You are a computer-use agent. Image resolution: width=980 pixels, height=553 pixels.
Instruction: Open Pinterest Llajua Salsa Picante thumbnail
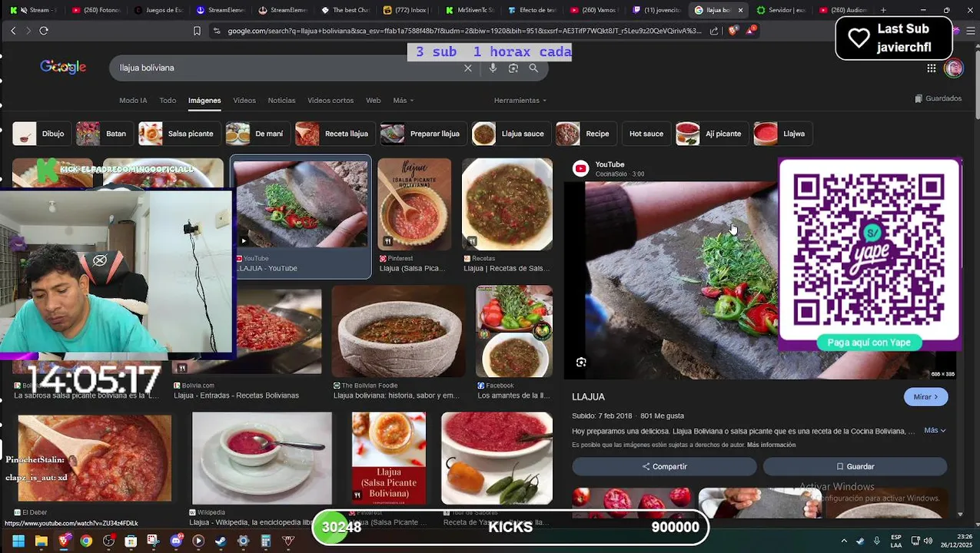pos(414,204)
